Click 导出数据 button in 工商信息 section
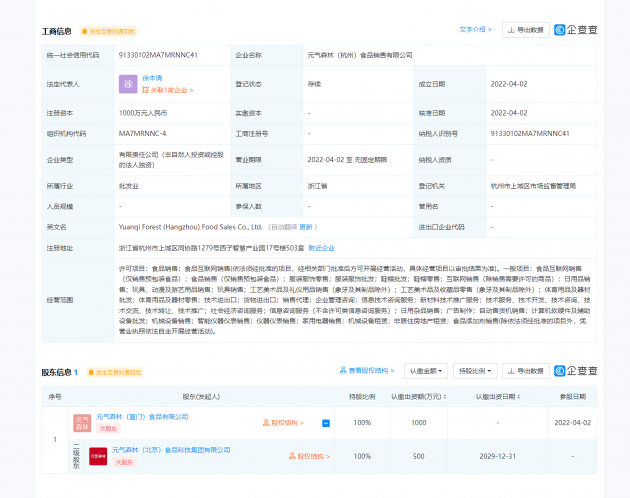Image resolution: width=630 pixels, height=498 pixels. [526, 30]
